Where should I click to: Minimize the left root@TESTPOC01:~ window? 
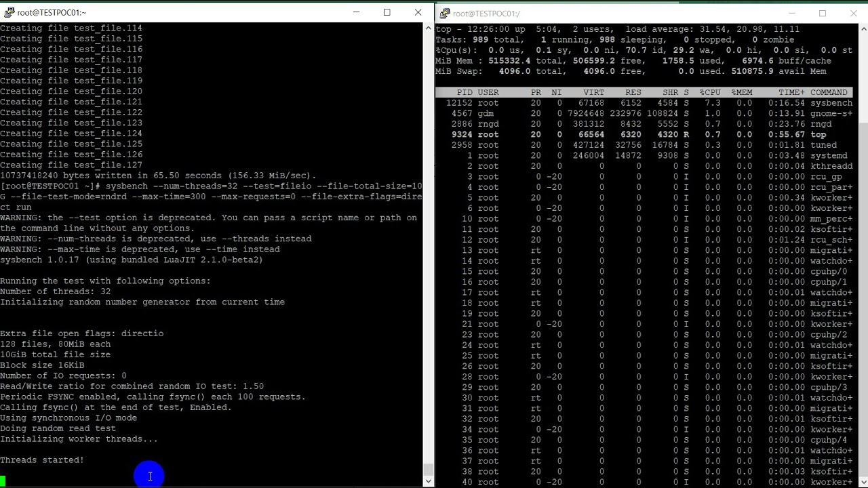tap(356, 12)
